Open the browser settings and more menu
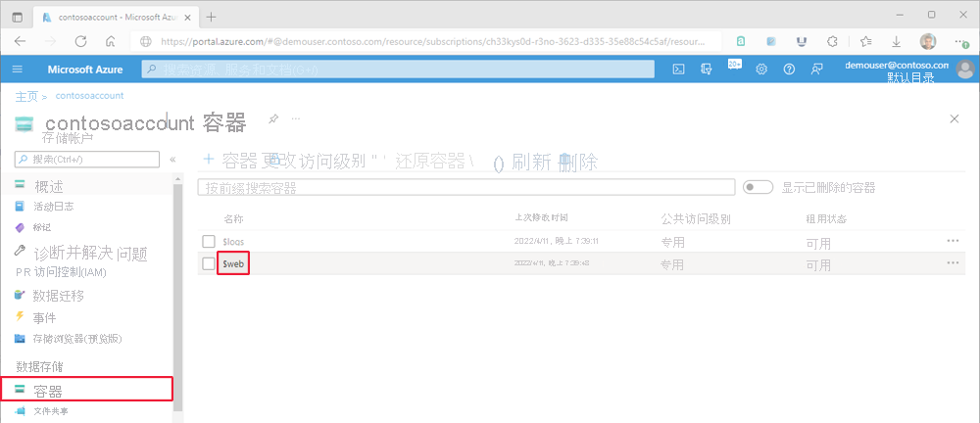 [x=960, y=41]
